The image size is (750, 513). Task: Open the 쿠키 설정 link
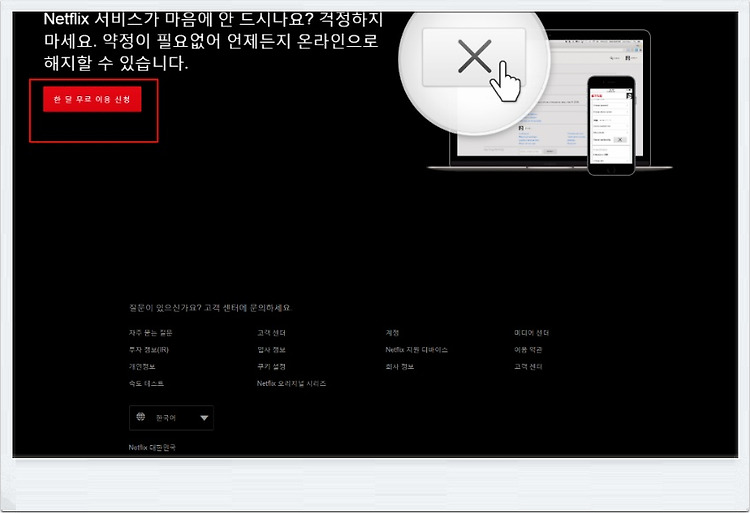pos(271,367)
